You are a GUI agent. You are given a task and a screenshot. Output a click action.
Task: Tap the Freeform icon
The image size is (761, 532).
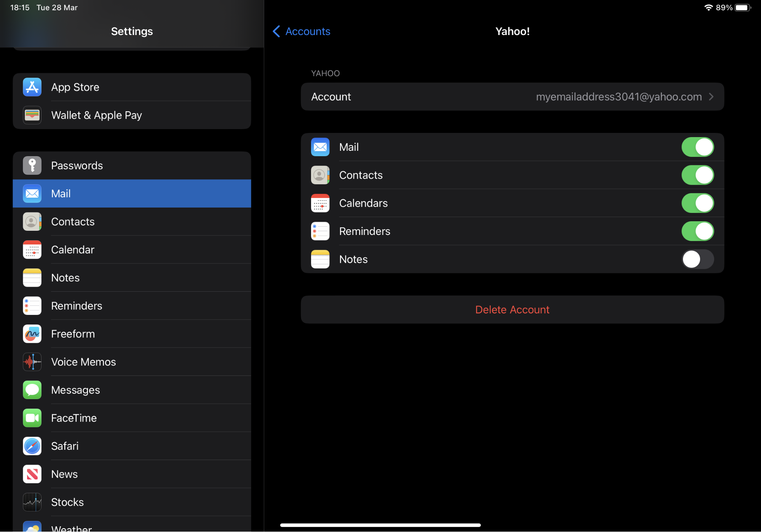tap(32, 334)
